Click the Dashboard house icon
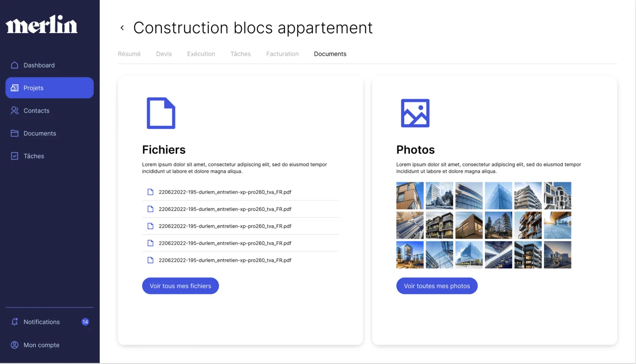 coord(14,65)
